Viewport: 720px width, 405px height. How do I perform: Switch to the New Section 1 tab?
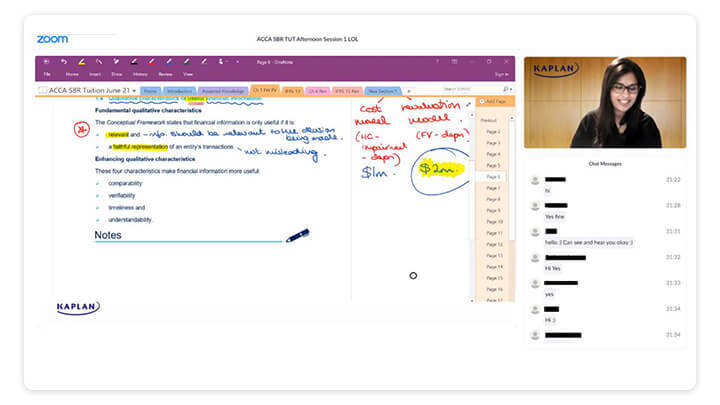click(x=383, y=91)
